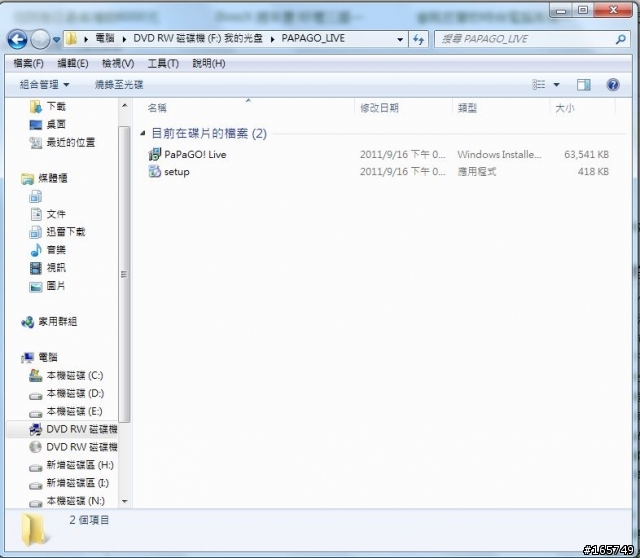640x558 pixels.
Task: Click the setup file name
Action: coord(177,172)
